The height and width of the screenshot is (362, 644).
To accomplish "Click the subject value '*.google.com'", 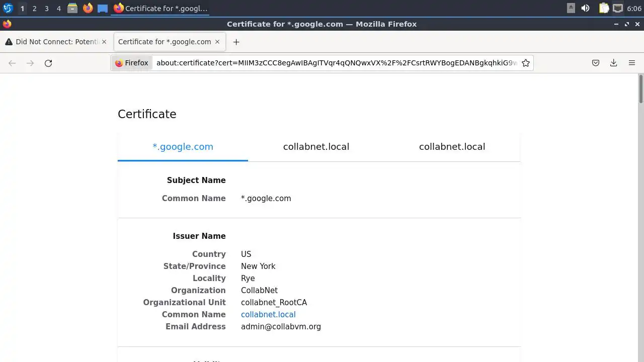I will coord(266,199).
